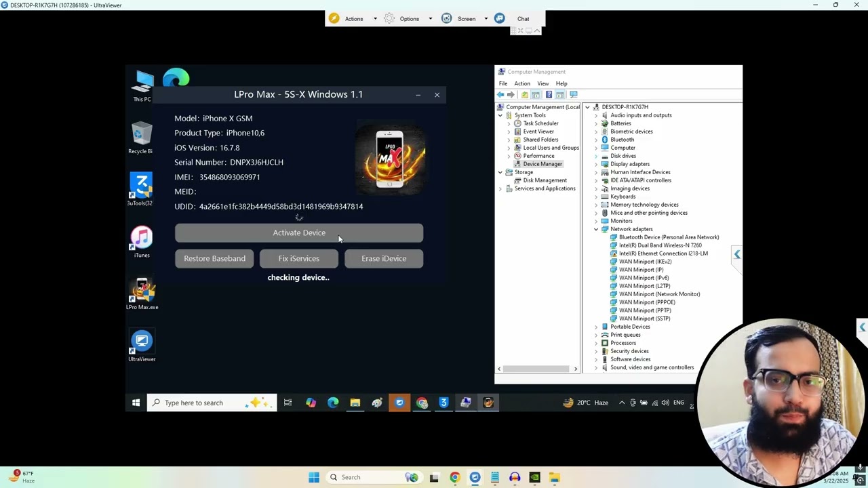
Task: Expand the Disk drives category
Action: click(x=596, y=156)
